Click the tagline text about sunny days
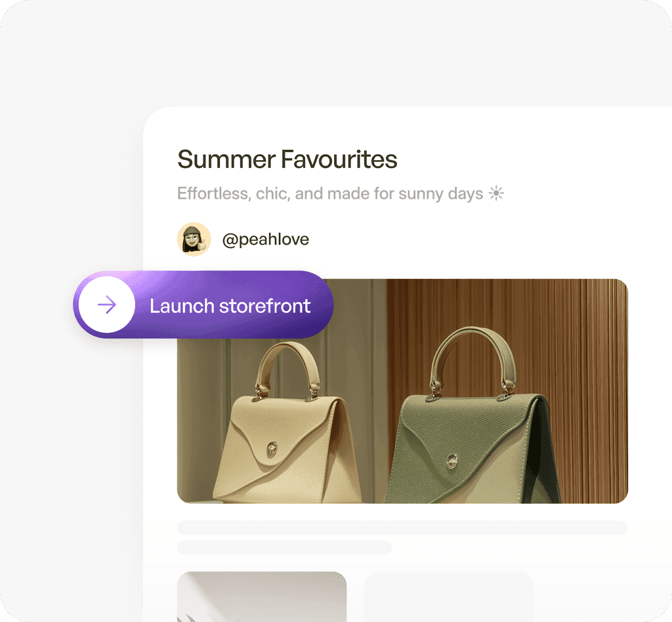Viewport: 672px width, 622px height. coord(330,194)
